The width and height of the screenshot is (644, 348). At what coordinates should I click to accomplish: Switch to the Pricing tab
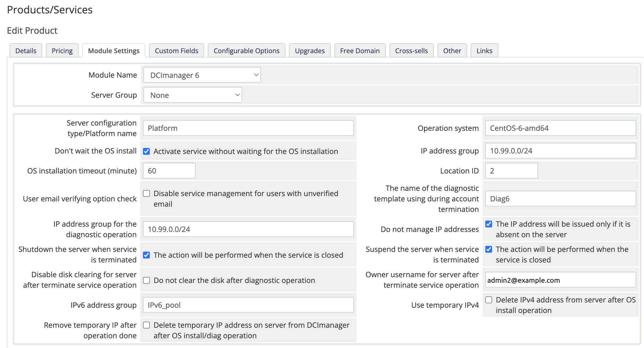click(x=62, y=51)
